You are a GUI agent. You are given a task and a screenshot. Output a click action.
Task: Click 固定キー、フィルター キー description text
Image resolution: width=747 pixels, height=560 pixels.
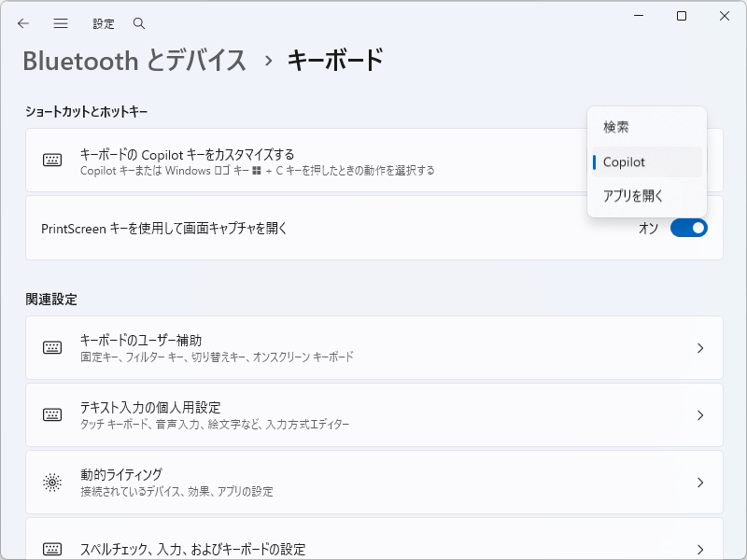tap(217, 357)
